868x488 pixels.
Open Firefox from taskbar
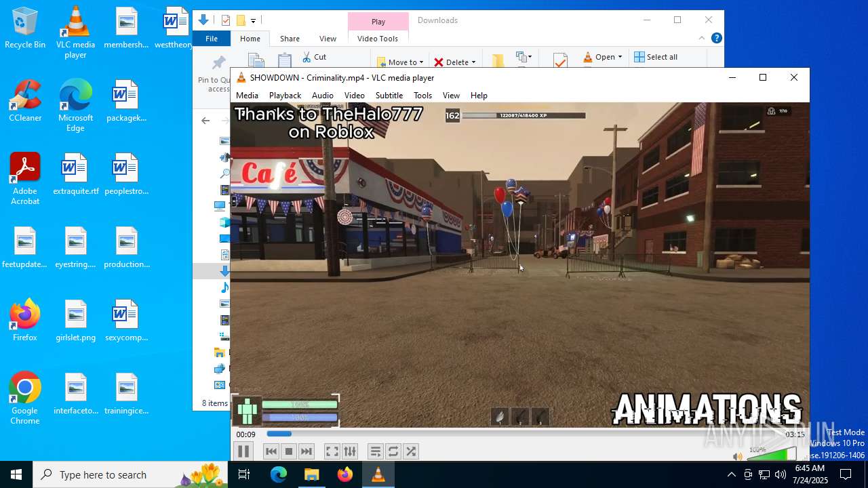[345, 474]
